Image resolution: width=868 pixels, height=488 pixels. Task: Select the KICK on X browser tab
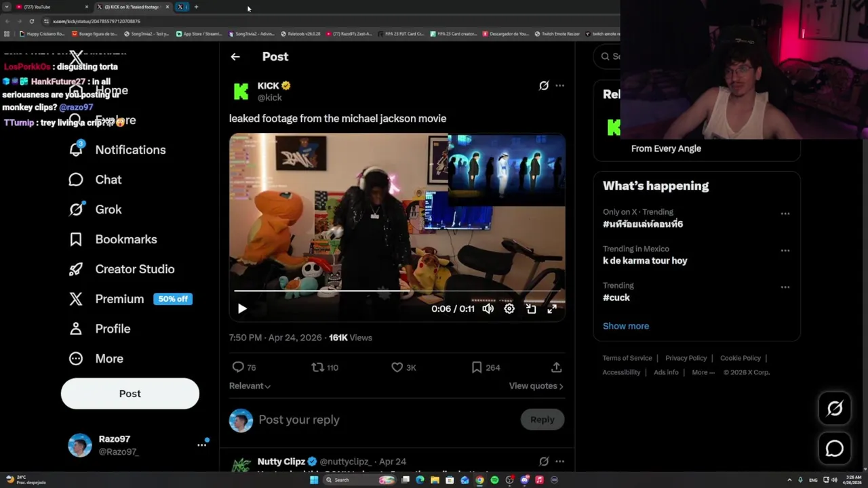coord(132,7)
